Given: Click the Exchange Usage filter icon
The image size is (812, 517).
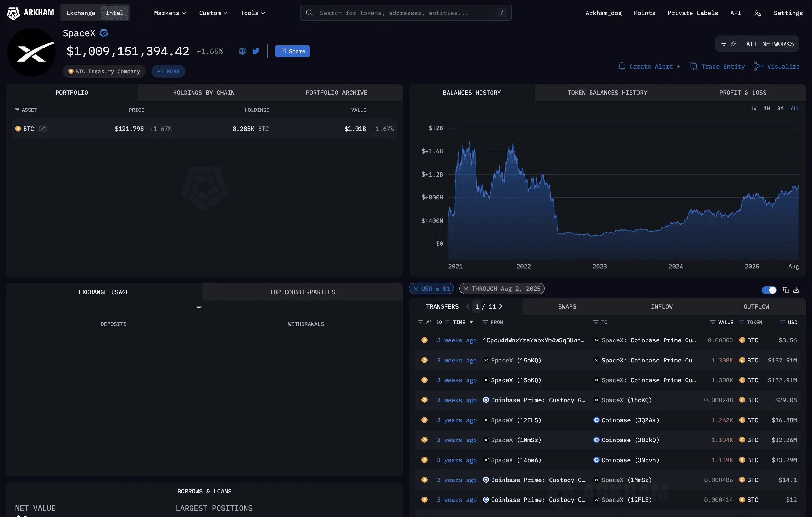Looking at the screenshot, I should pos(199,307).
